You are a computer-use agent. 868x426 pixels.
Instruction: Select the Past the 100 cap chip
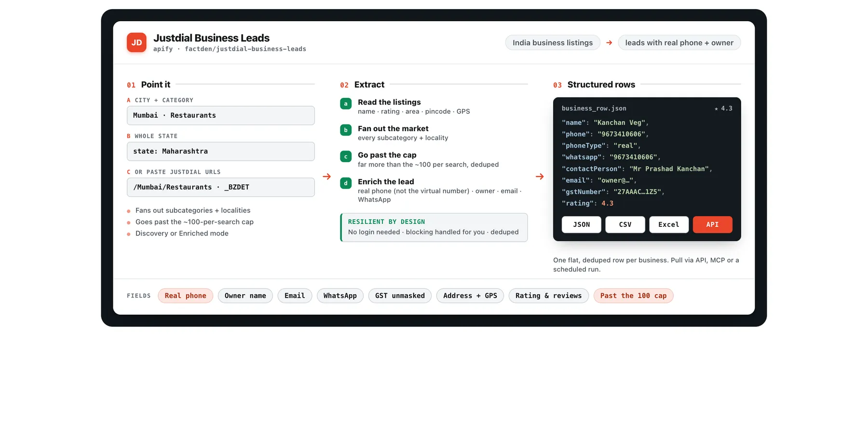[634, 296]
